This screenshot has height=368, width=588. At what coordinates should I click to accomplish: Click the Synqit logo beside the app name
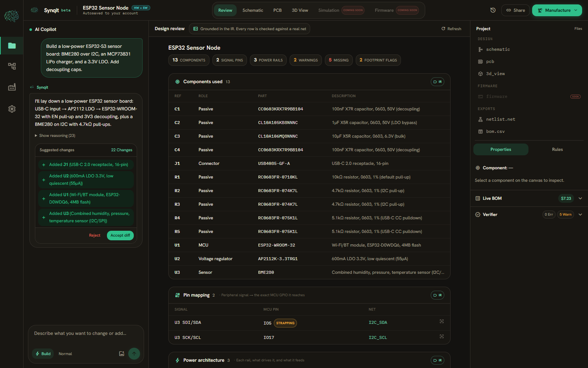click(35, 10)
